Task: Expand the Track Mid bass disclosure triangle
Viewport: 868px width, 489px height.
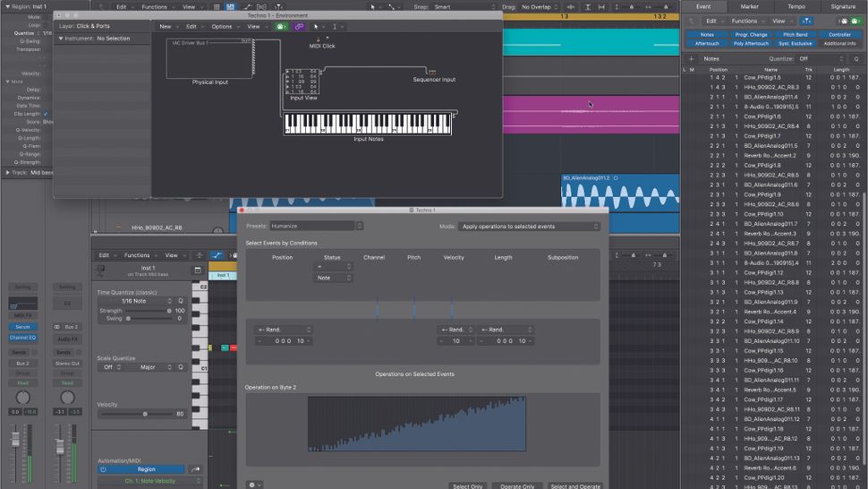Action: click(x=8, y=172)
